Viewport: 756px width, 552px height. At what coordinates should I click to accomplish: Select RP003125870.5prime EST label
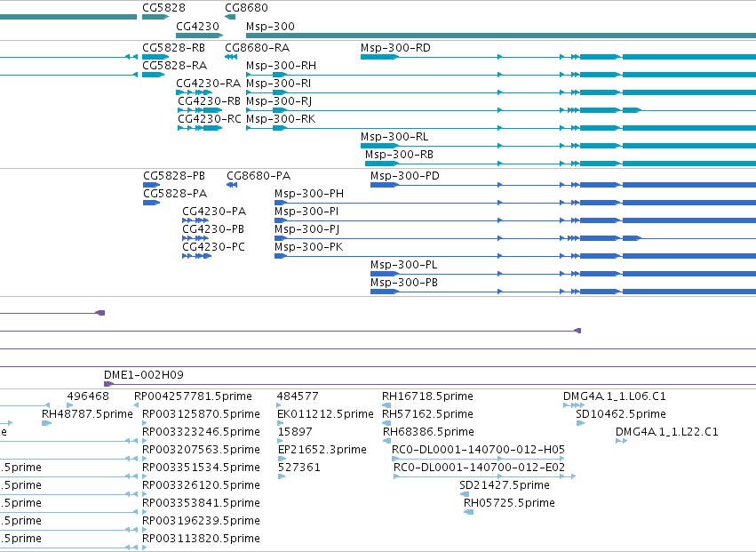coord(201,414)
